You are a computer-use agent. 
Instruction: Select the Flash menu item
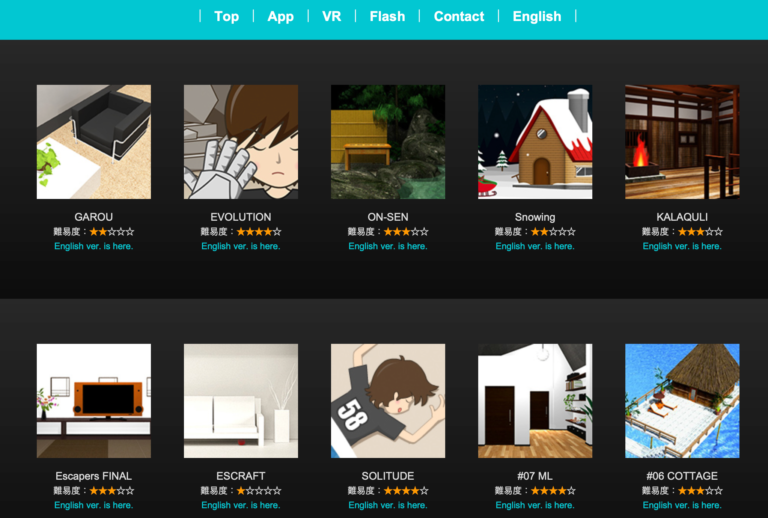(387, 17)
